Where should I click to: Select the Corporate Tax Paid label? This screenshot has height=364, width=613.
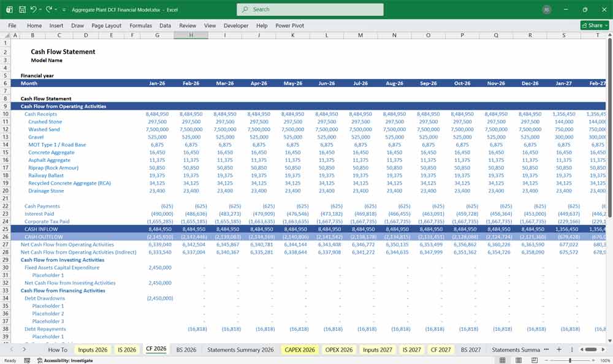click(47, 221)
